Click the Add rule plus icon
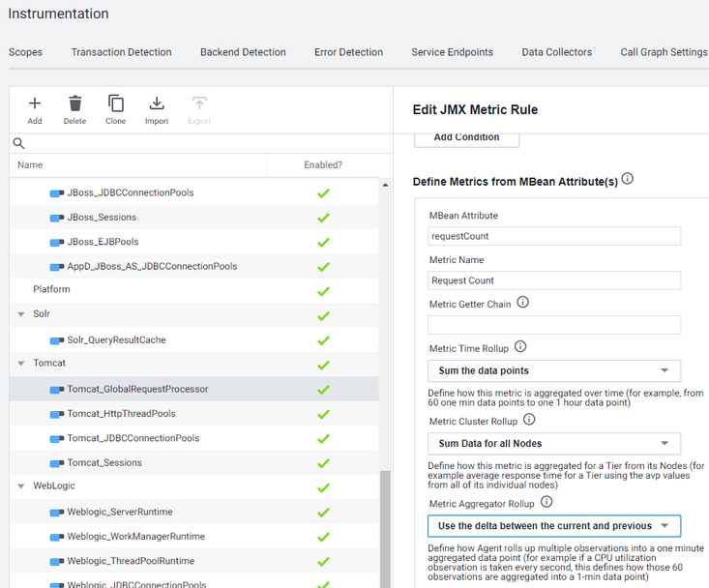Screen dimensions: 709x588 35,104
